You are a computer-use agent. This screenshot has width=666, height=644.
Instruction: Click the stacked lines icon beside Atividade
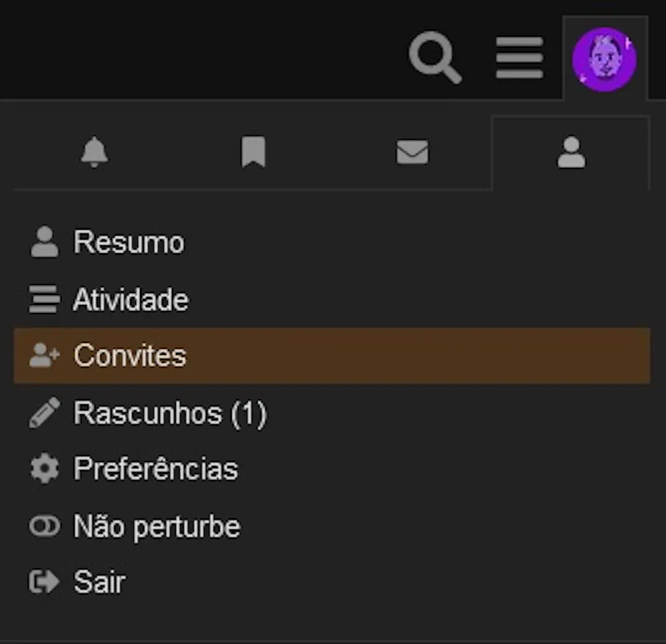(45, 300)
